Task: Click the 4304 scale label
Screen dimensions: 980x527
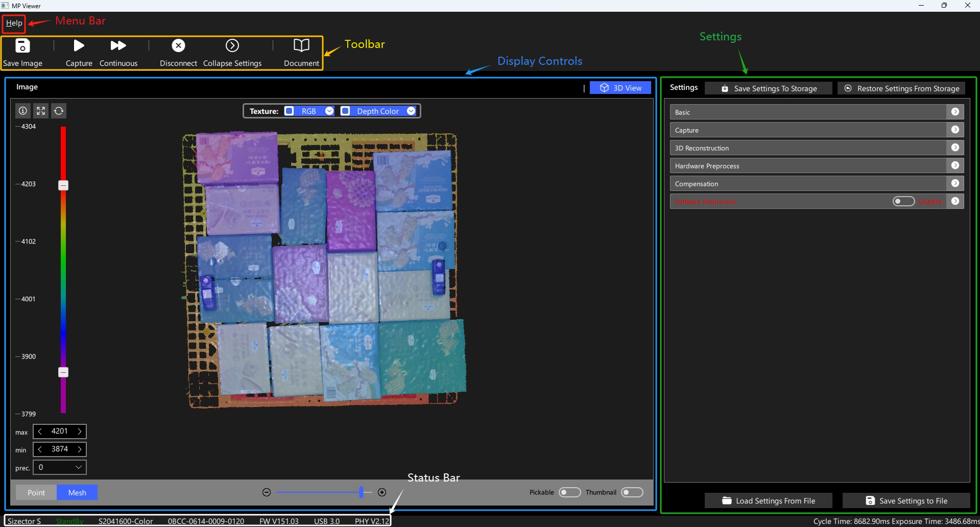Action: (x=29, y=126)
